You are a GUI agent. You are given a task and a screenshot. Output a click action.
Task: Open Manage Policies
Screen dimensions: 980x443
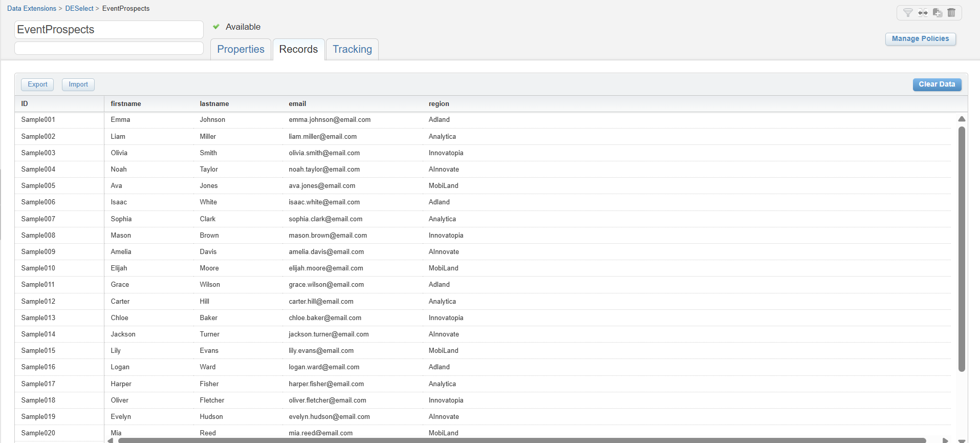pos(920,39)
